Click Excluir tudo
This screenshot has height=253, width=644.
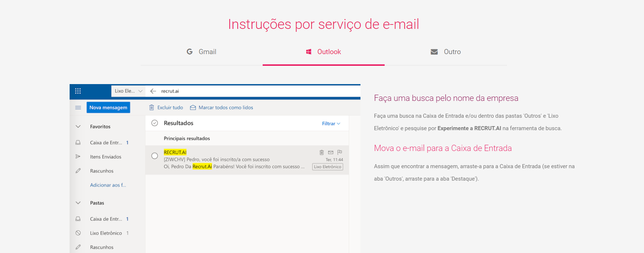pyautogui.click(x=170, y=107)
